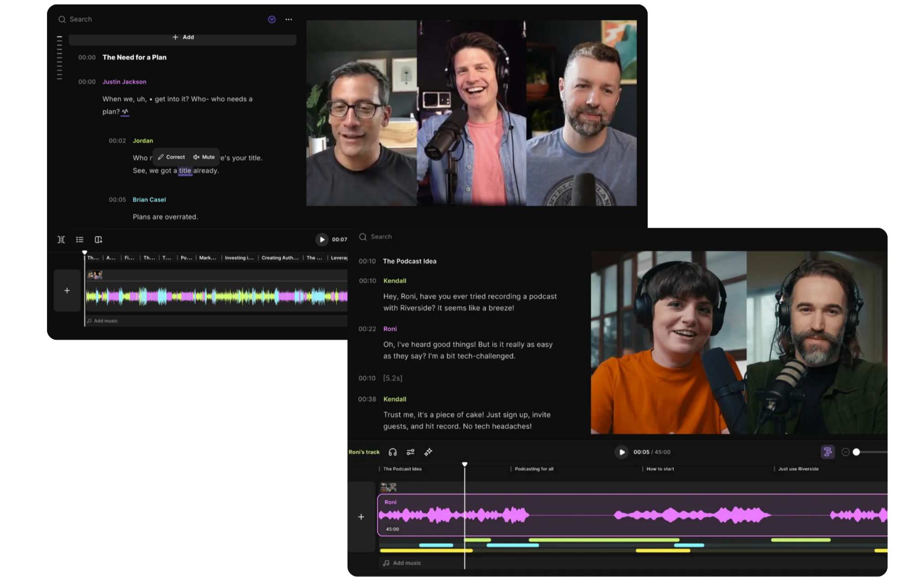The height and width of the screenshot is (588, 899).
Task: Click the purple filter icon near the search
Action: coord(272,19)
